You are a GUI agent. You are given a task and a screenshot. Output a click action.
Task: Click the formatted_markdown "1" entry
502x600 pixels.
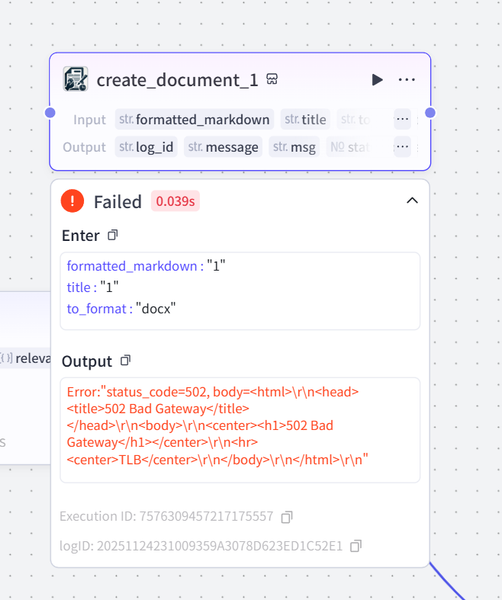point(146,266)
